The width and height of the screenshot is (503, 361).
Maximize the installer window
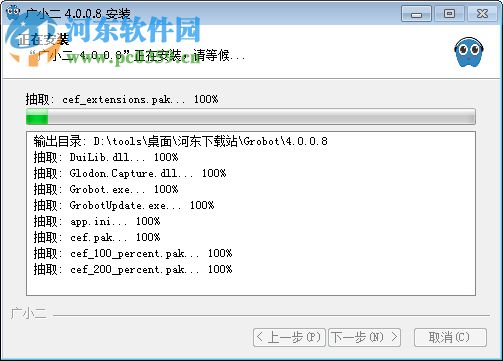449,14
